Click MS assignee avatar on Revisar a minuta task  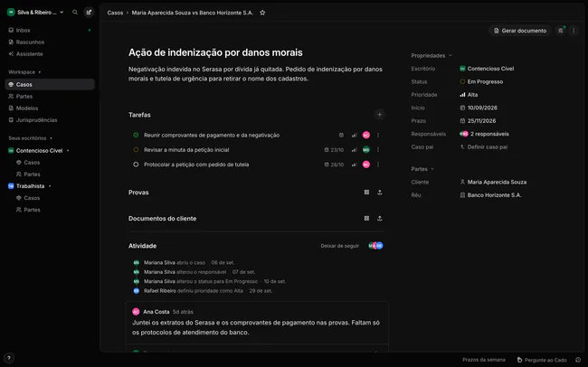click(x=366, y=149)
